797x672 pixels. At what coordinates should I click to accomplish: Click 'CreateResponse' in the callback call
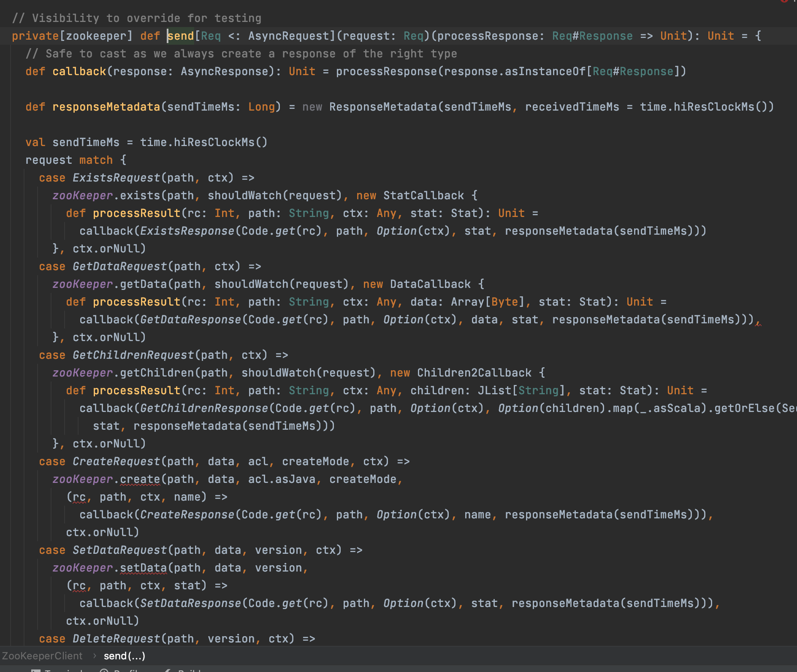[187, 515]
